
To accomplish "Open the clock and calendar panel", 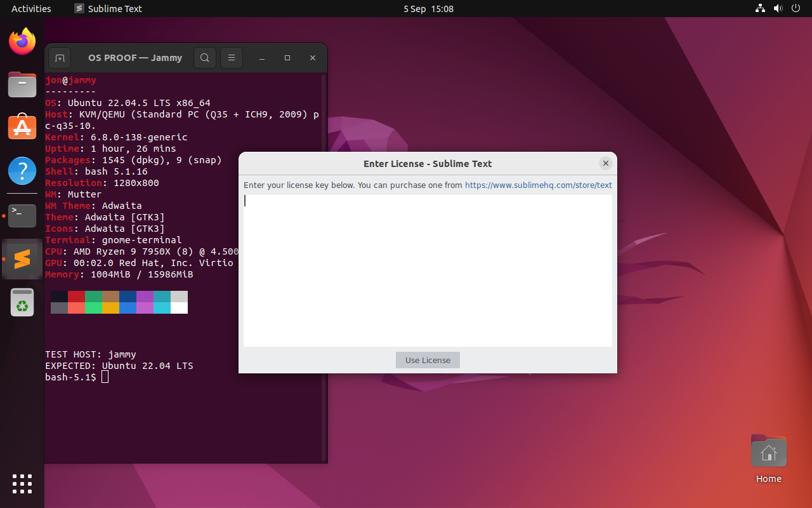I will tap(428, 9).
